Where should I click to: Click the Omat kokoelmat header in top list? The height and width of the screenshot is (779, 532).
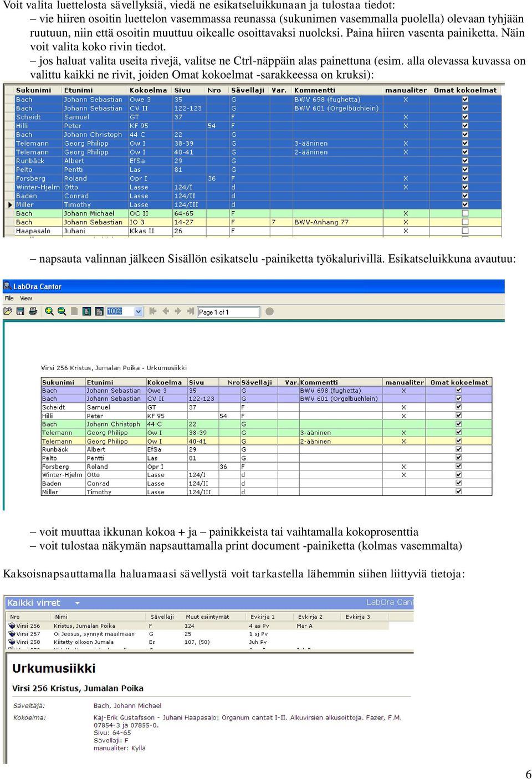[x=465, y=90]
